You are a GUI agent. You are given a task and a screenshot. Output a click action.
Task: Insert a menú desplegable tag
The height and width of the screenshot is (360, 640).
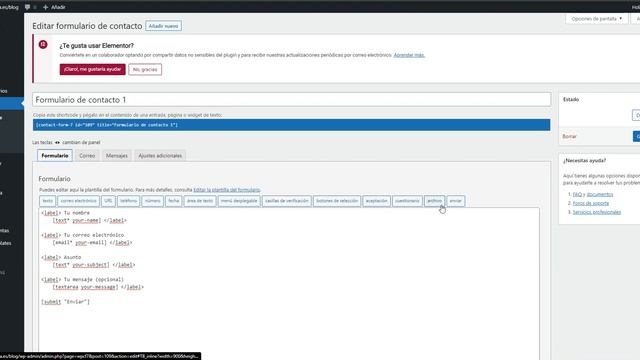tap(239, 201)
